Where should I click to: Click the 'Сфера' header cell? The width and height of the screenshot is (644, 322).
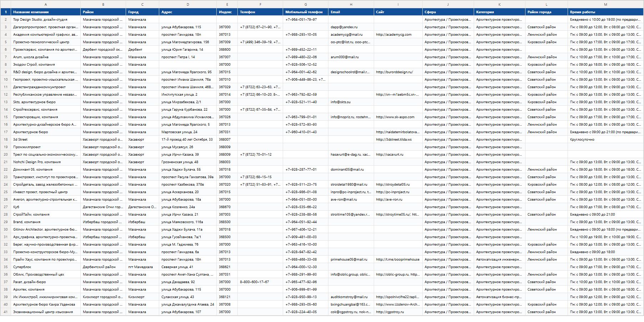tap(448, 12)
